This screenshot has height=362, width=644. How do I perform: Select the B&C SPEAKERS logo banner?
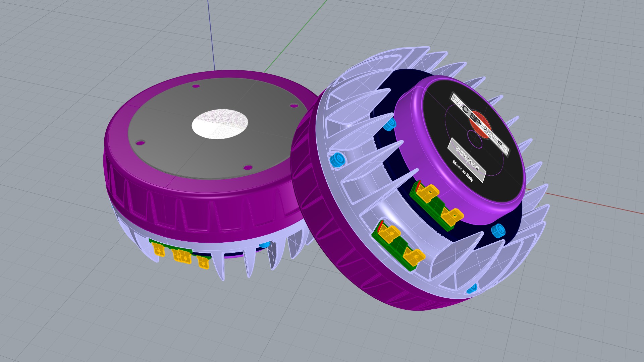[x=479, y=124]
